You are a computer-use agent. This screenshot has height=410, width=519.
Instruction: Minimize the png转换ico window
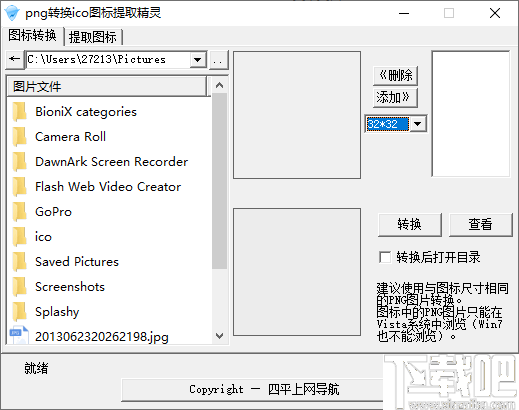tap(404, 13)
